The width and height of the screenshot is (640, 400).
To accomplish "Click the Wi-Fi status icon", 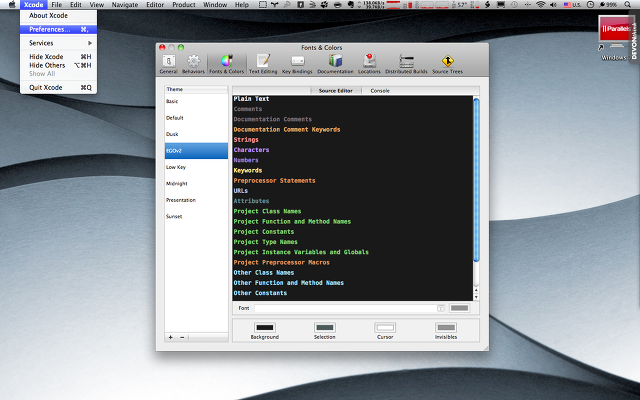I will [540, 5].
